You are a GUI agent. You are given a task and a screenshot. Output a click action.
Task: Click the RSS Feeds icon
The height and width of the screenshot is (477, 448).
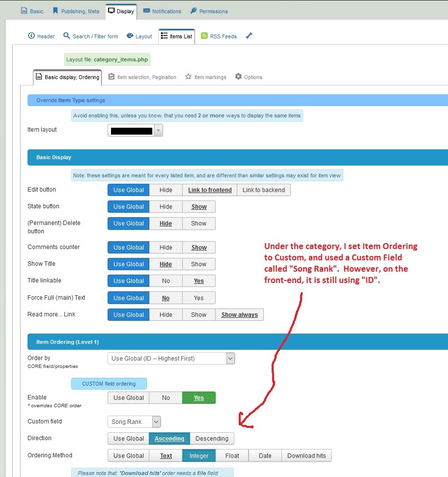[x=204, y=36]
